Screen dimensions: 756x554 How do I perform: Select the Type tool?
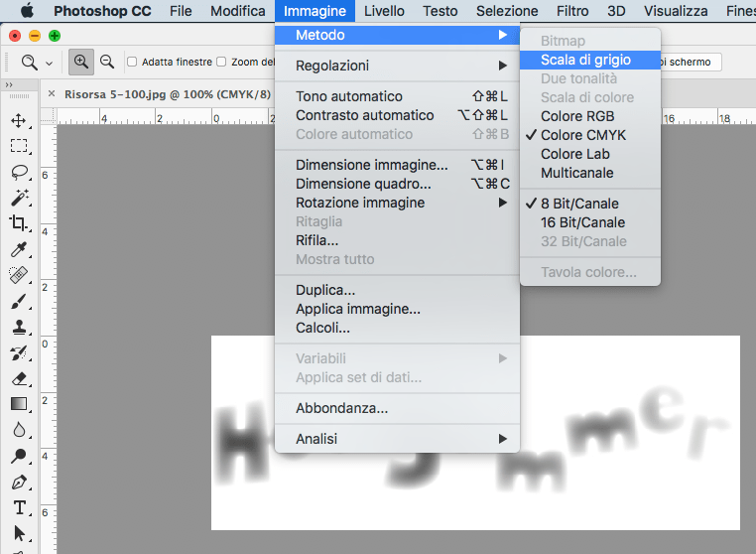point(19,507)
